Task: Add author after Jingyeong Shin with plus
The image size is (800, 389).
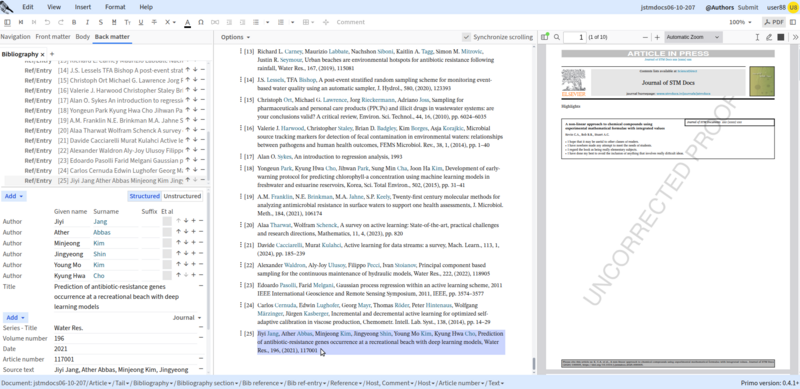Action: (193, 254)
